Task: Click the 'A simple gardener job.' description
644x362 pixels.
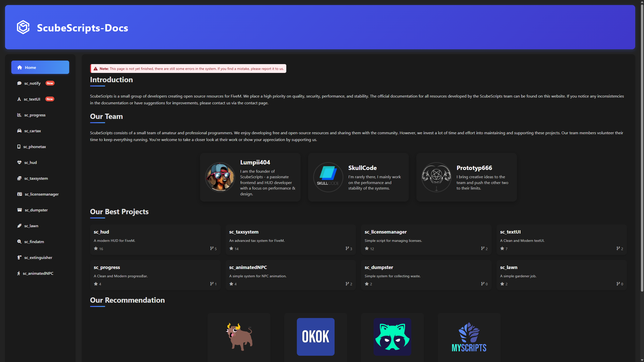Action: point(518,276)
